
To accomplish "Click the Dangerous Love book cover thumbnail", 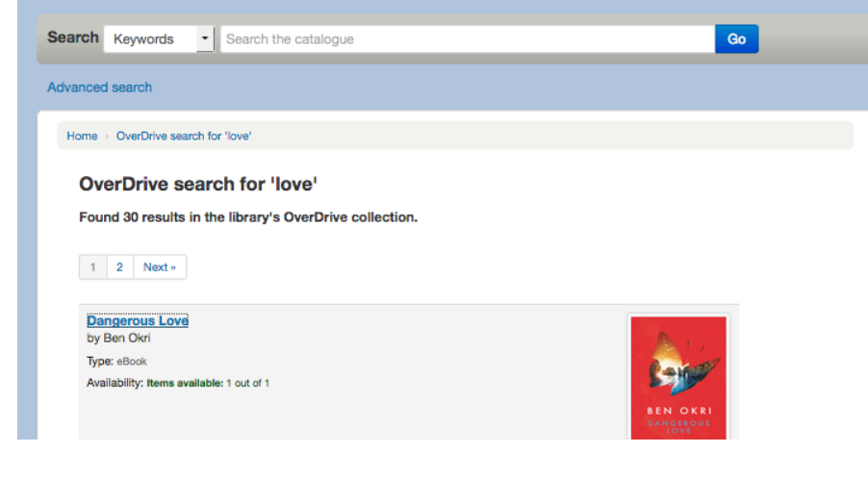I will point(678,377).
